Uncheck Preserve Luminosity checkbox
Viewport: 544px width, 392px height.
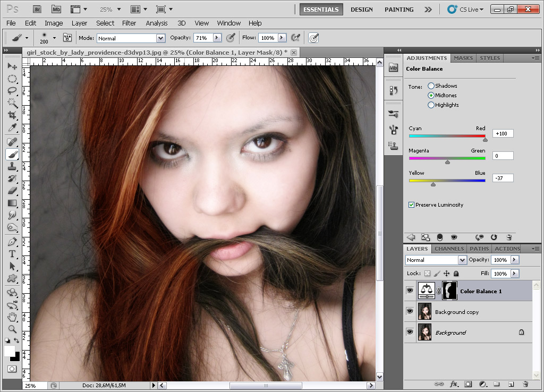coord(412,205)
